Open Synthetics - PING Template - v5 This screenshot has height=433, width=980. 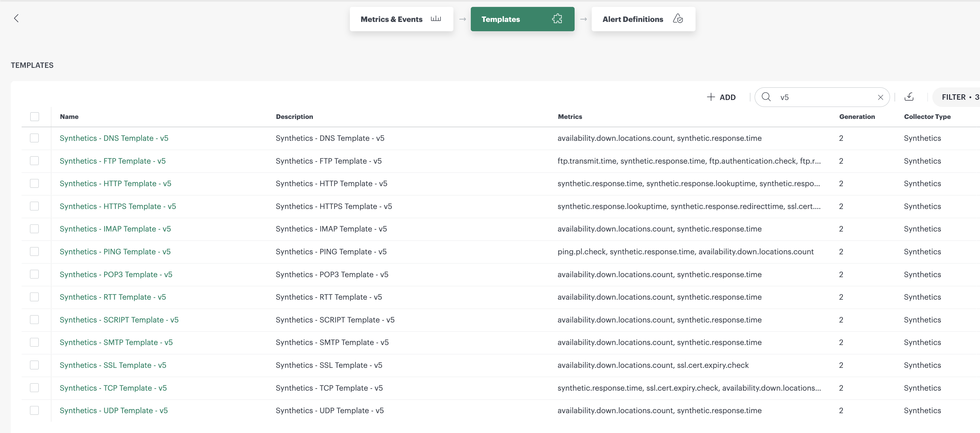(115, 251)
